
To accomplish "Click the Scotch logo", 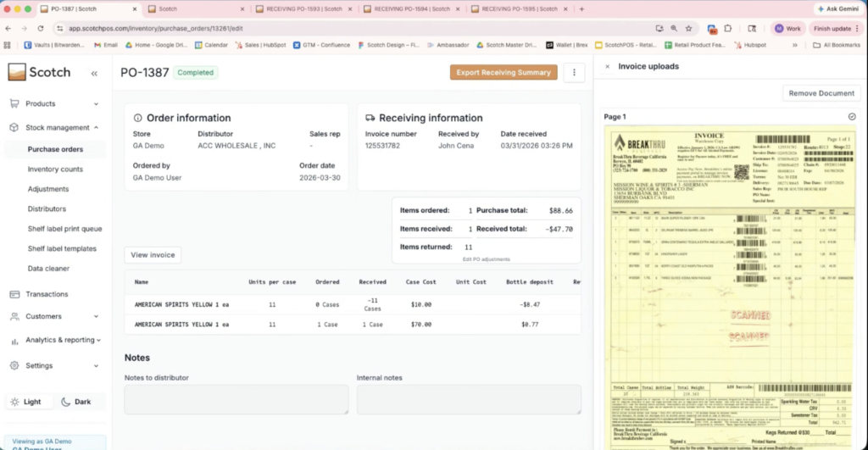I will click(x=39, y=72).
